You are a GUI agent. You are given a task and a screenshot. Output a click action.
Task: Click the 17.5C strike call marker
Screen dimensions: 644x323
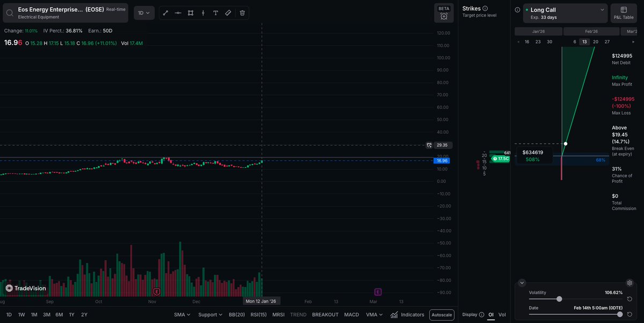(501, 159)
